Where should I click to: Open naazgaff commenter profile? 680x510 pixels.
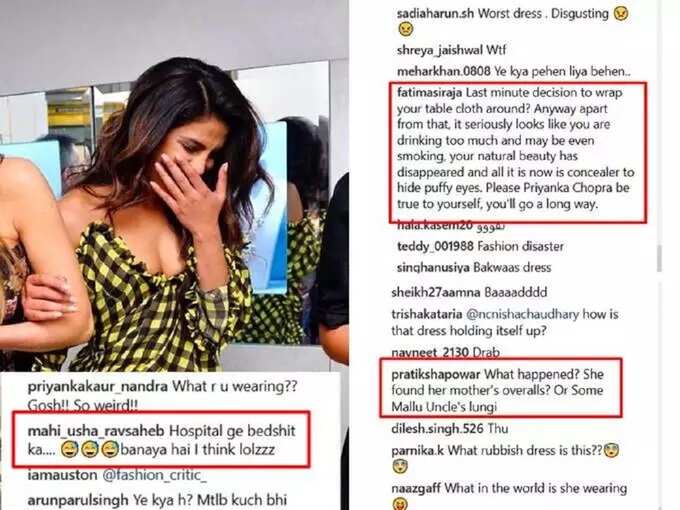click(x=416, y=489)
